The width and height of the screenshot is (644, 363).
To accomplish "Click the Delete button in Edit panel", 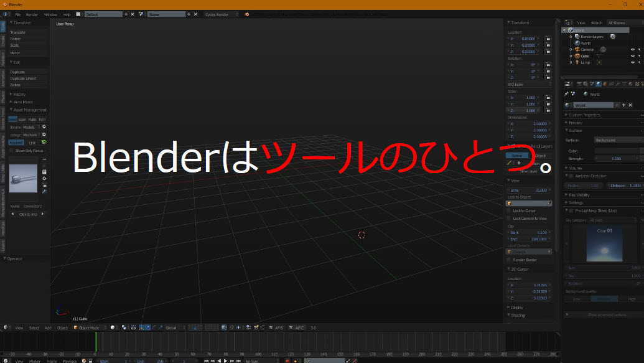I will [x=27, y=85].
